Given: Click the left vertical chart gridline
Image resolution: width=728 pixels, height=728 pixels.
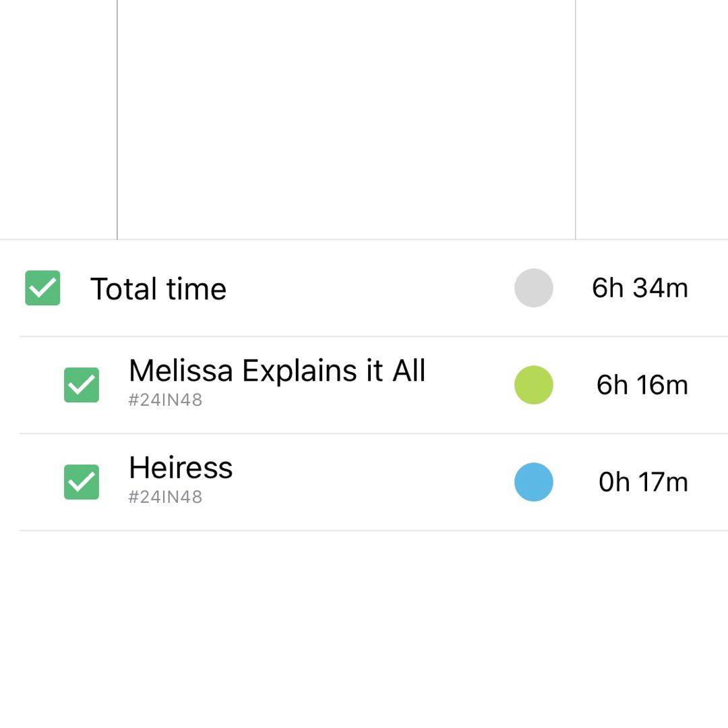Looking at the screenshot, I should pyautogui.click(x=117, y=119).
